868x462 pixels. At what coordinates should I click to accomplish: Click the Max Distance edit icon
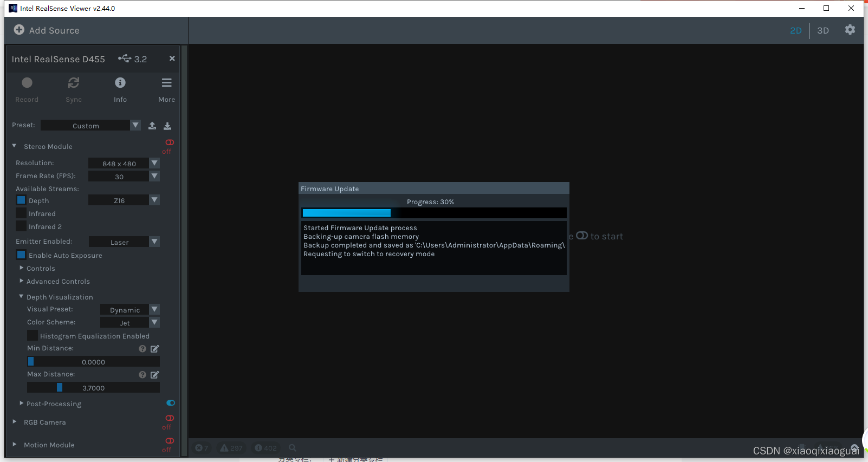click(x=155, y=375)
